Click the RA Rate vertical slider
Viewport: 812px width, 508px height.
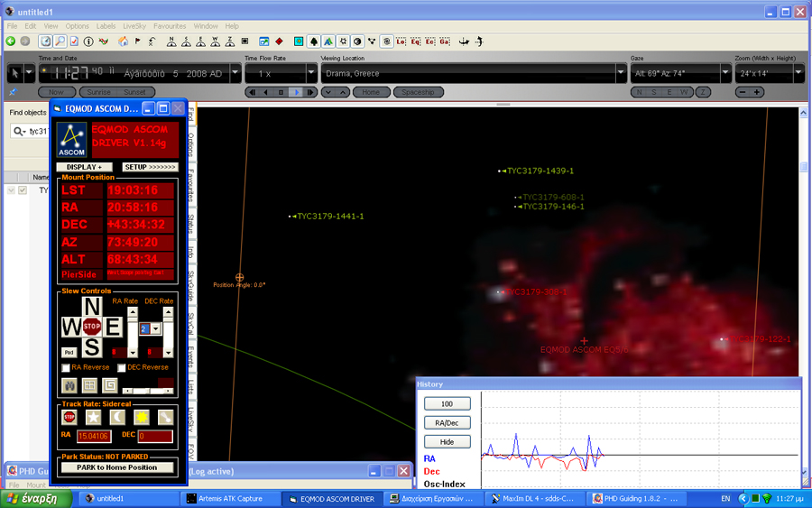[x=133, y=332]
